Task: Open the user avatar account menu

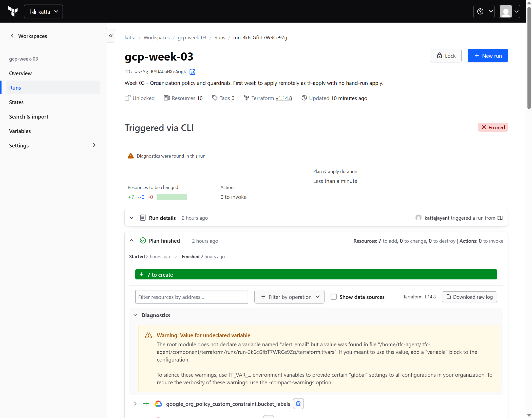Action: [x=509, y=11]
